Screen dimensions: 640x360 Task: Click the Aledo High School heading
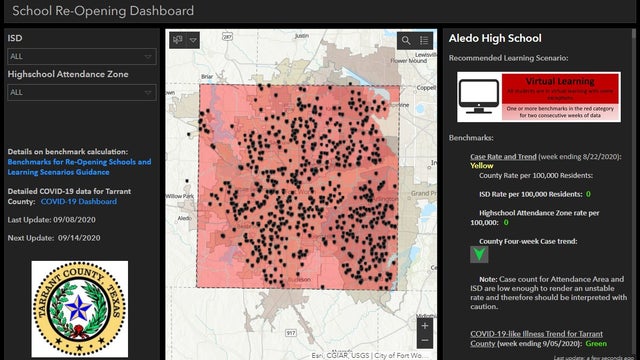point(495,38)
